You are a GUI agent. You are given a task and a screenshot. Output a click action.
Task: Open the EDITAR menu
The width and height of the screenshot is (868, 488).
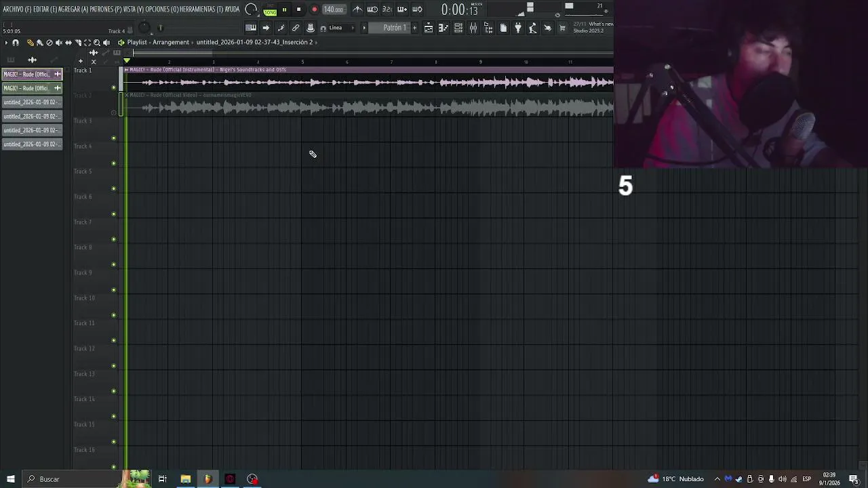click(x=45, y=9)
